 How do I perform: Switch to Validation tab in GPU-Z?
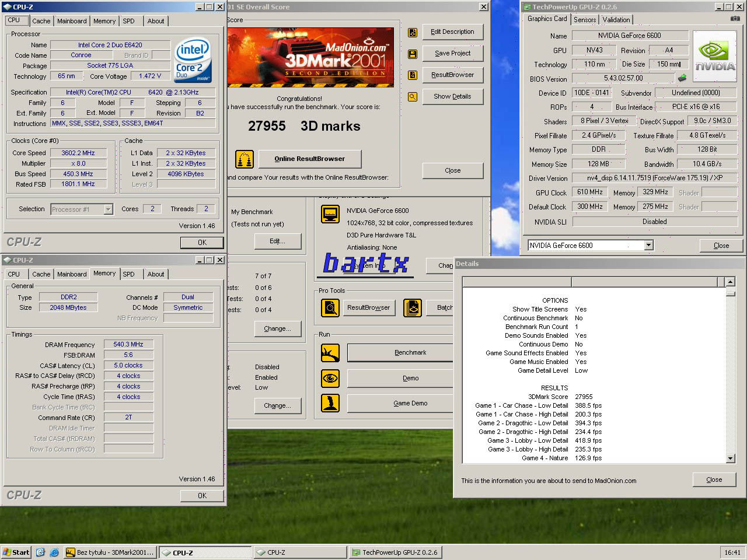(x=616, y=20)
